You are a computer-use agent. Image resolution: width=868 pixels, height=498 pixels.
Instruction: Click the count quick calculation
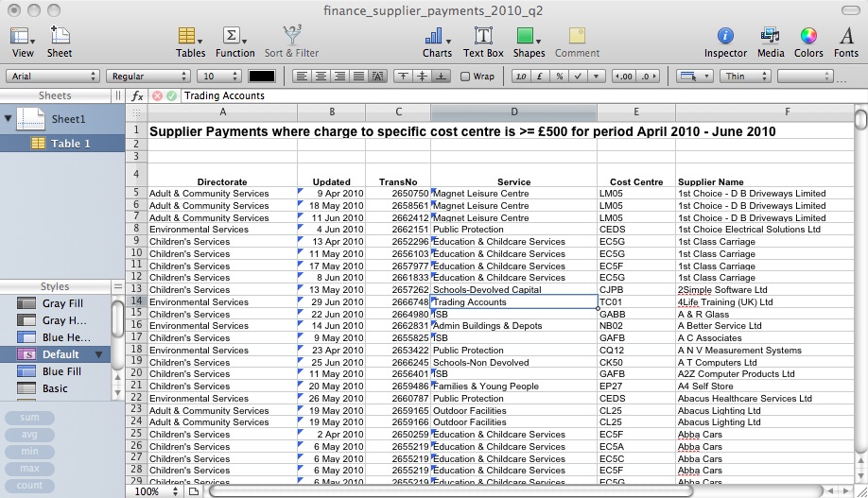[29, 486]
